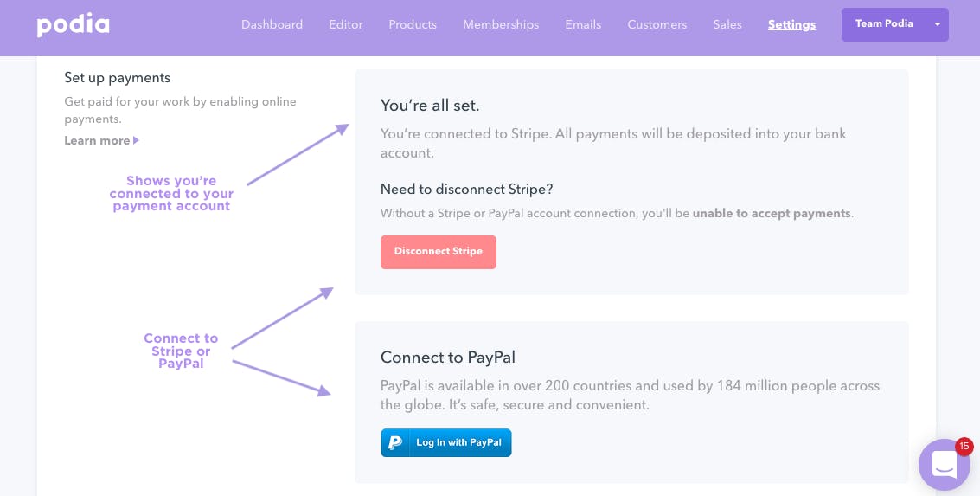The height and width of the screenshot is (496, 980).
Task: Expand the Team Podia dropdown arrow
Action: (x=938, y=24)
